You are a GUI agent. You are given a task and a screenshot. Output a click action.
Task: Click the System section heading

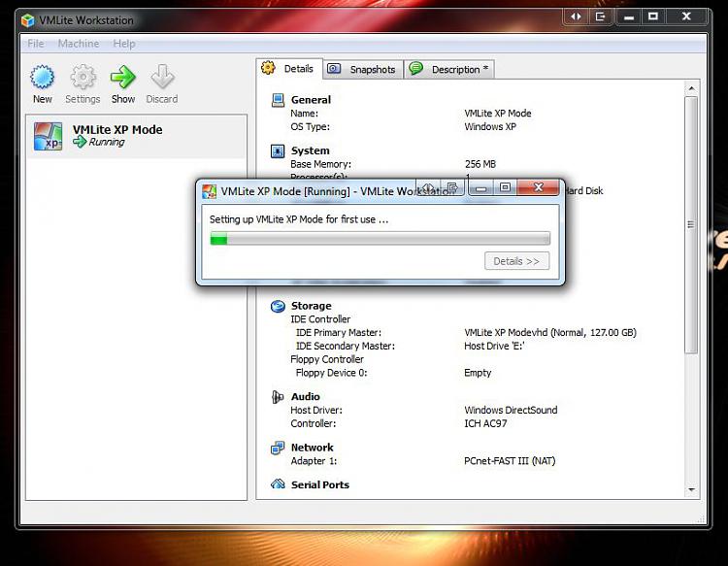[311, 150]
